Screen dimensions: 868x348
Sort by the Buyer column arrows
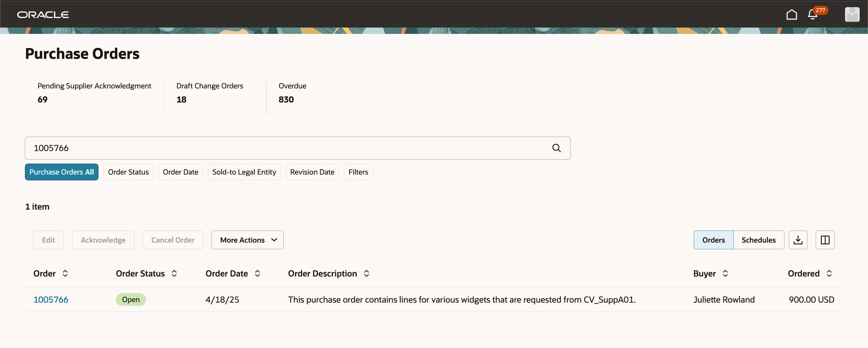tap(725, 273)
